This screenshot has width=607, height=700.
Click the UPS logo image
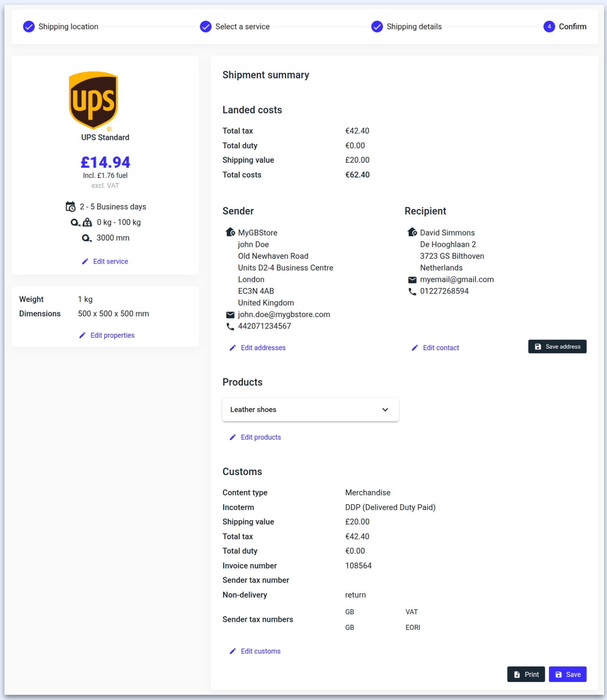[94, 101]
